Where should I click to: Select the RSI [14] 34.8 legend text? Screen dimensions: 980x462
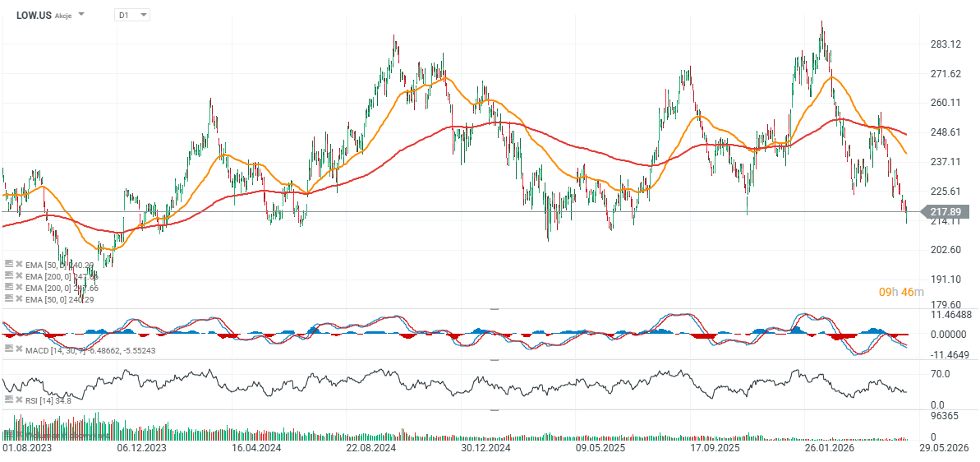click(48, 400)
